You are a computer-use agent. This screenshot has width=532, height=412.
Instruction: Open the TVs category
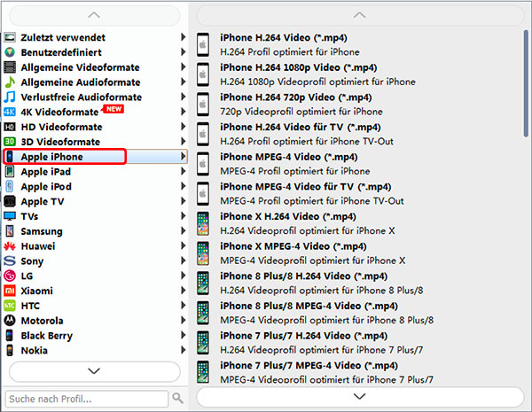[x=95, y=216]
